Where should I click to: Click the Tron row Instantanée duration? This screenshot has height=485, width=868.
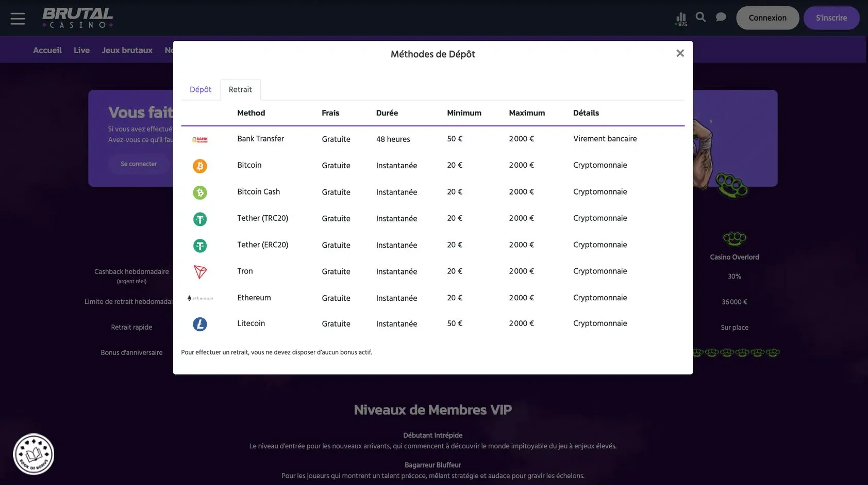pos(396,271)
